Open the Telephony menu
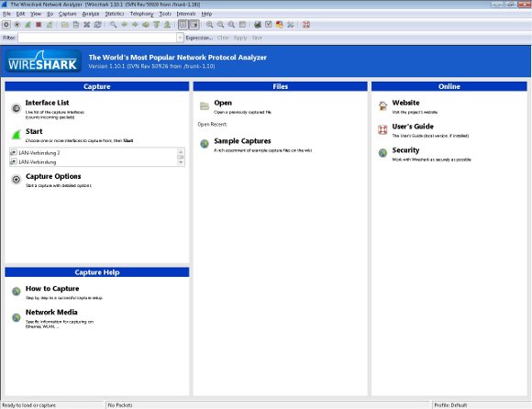This screenshot has height=409, width=532. point(142,14)
